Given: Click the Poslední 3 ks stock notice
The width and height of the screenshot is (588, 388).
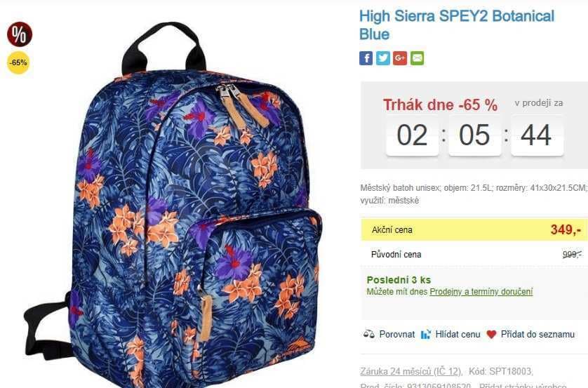Looking at the screenshot, I should (x=399, y=280).
